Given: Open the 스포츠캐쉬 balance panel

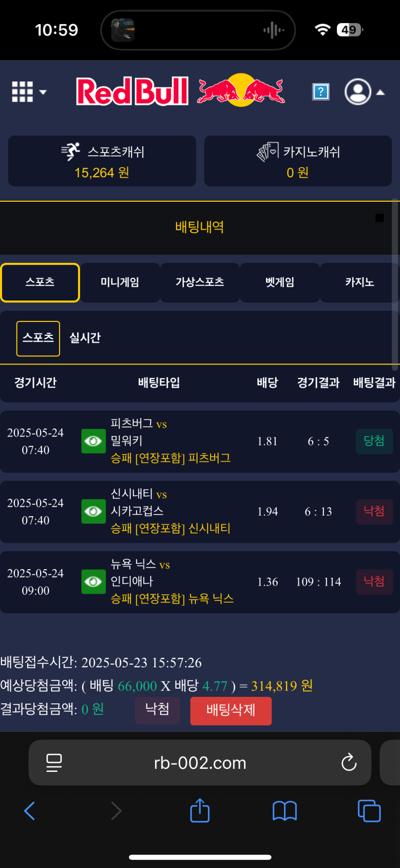Looking at the screenshot, I should tap(102, 161).
